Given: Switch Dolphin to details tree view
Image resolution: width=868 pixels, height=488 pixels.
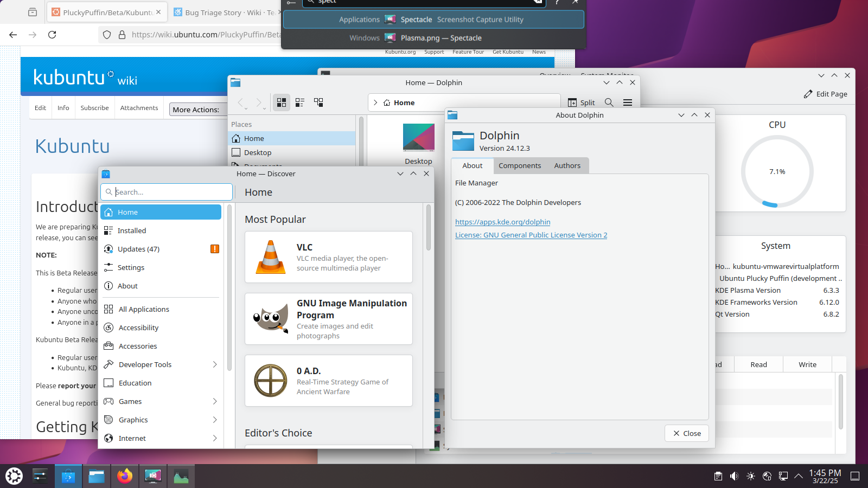Looking at the screenshot, I should click(x=318, y=102).
